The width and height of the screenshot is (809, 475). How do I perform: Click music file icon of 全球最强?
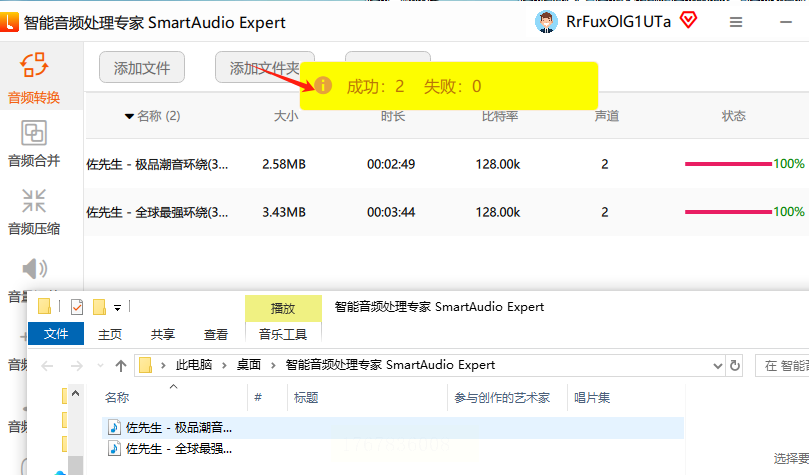pos(114,449)
